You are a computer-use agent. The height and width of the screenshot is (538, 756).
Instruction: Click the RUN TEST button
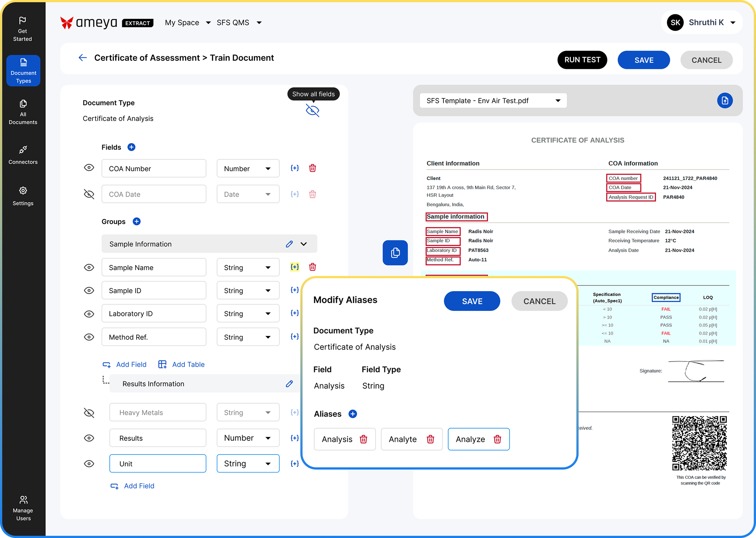tap(582, 60)
